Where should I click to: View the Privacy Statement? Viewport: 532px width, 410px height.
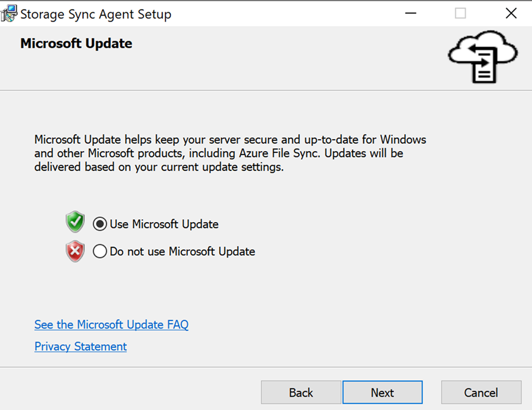click(x=80, y=346)
